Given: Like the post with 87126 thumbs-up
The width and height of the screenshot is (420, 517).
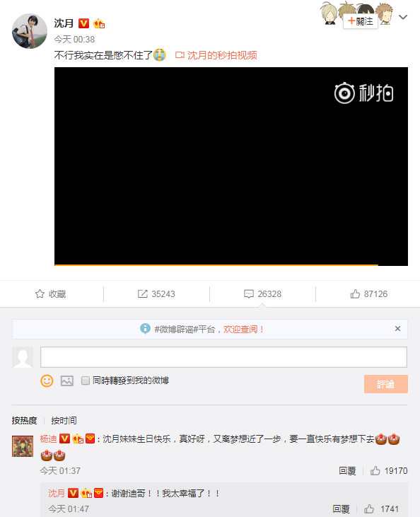Looking at the screenshot, I should click(x=355, y=294).
